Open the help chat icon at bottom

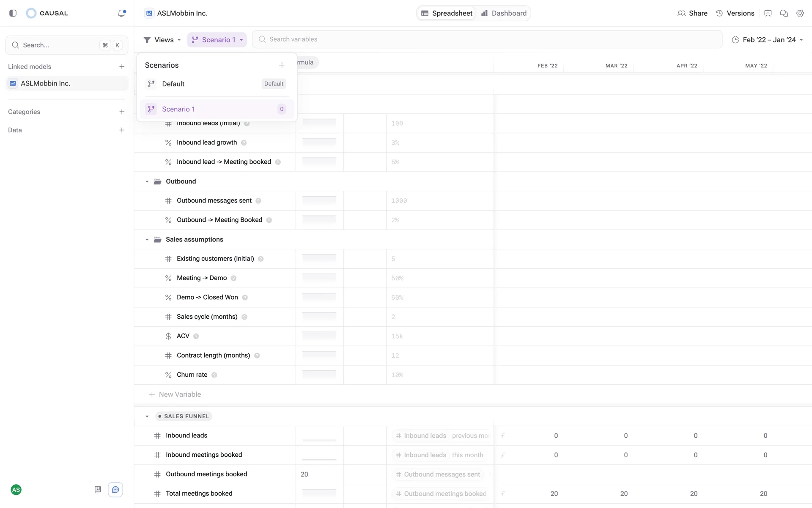tap(115, 490)
